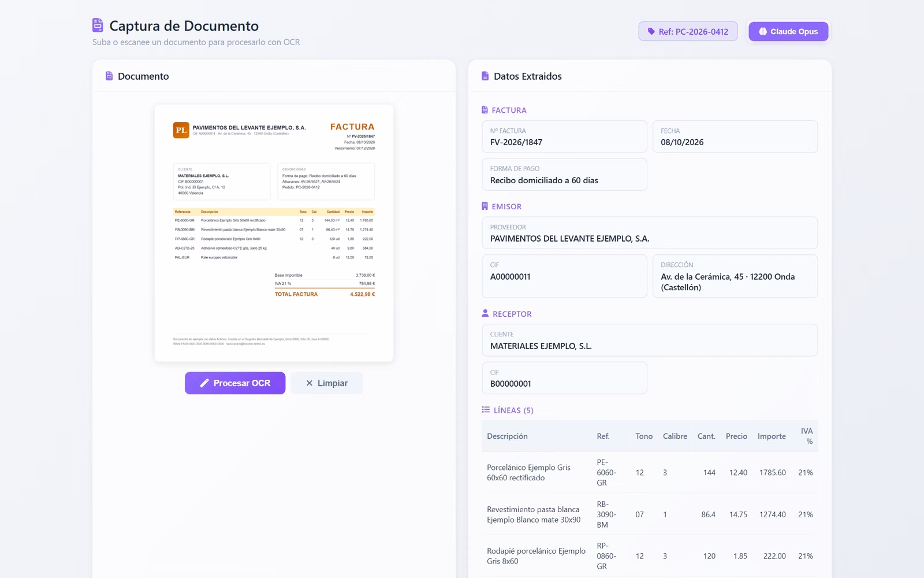Screen dimensions: 924x578
Task: Click the pencil icon in Procesar OCR
Action: point(204,383)
